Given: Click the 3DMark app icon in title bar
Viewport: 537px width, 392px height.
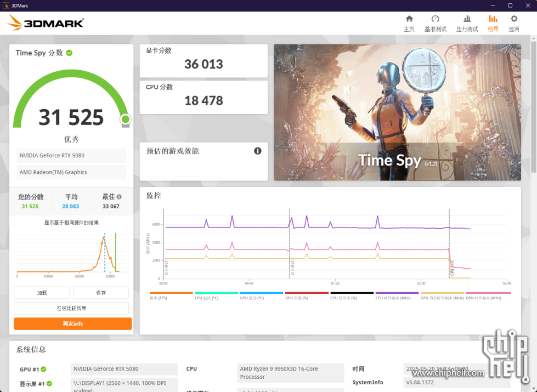Looking at the screenshot, I should tap(6, 5).
